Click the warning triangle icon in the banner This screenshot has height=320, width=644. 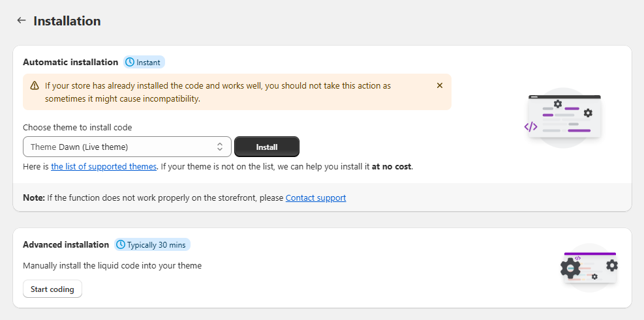35,85
